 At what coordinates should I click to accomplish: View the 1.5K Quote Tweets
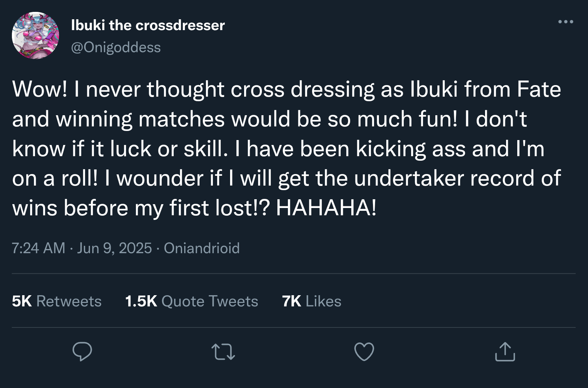[x=192, y=301]
